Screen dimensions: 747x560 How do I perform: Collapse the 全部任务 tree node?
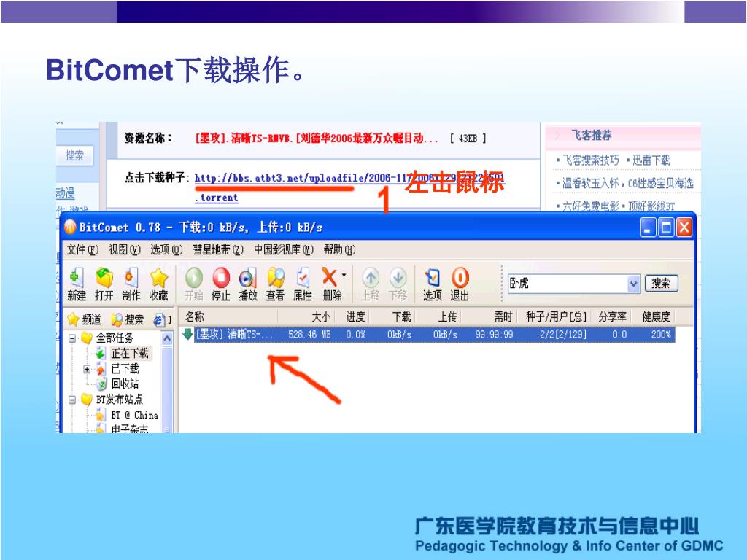[72, 338]
